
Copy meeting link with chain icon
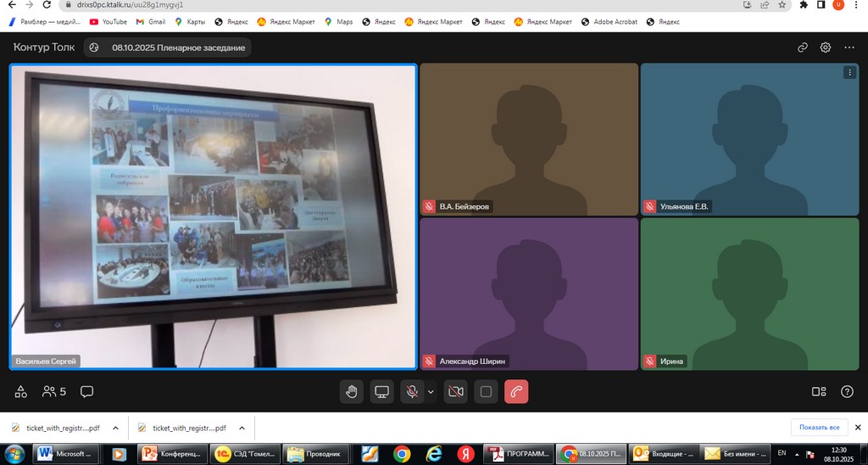point(802,48)
